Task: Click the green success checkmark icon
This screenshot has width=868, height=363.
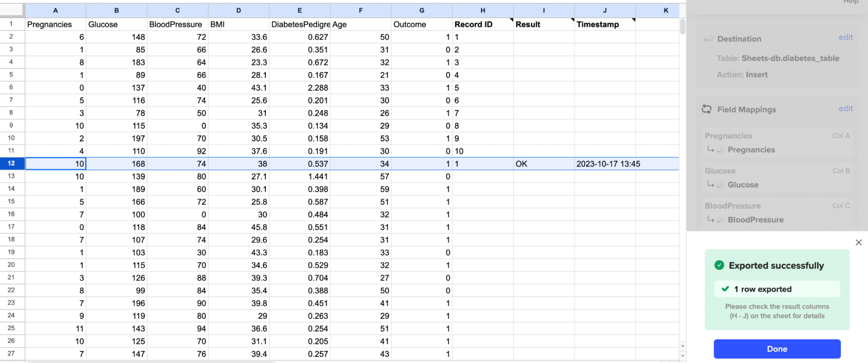Action: pos(719,265)
